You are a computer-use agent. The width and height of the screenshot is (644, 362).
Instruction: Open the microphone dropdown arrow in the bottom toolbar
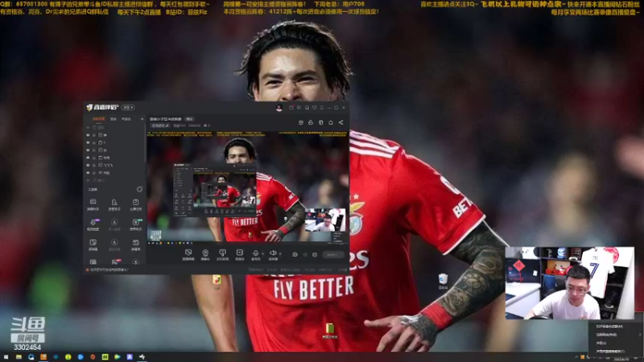click(263, 253)
